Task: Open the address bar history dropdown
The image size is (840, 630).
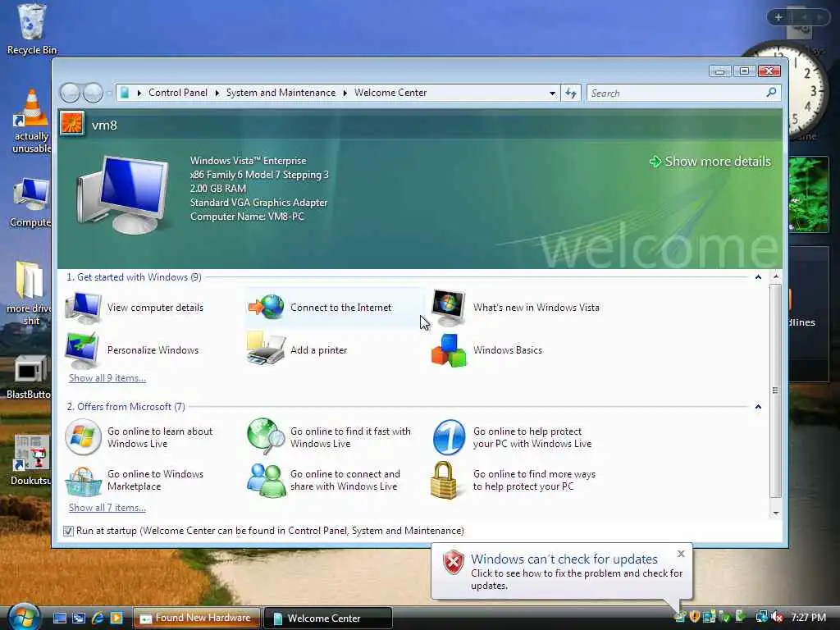Action: (552, 94)
